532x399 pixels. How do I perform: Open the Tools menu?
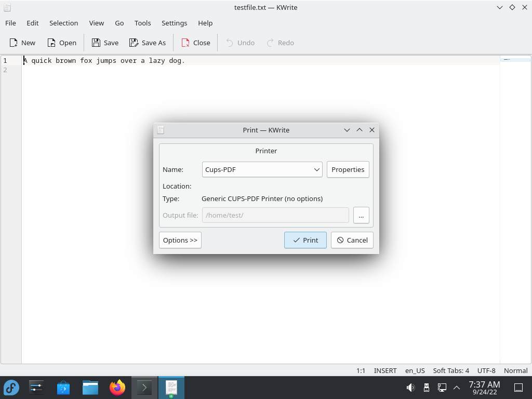tap(142, 23)
